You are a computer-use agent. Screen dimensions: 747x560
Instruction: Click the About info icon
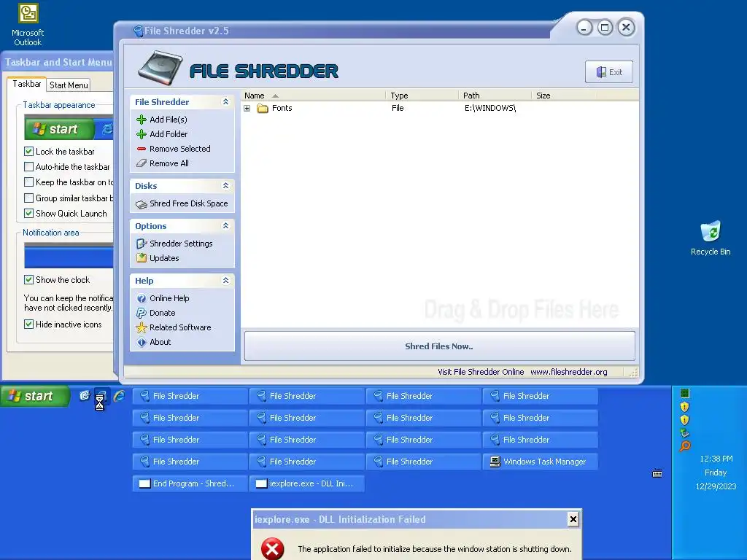click(142, 343)
